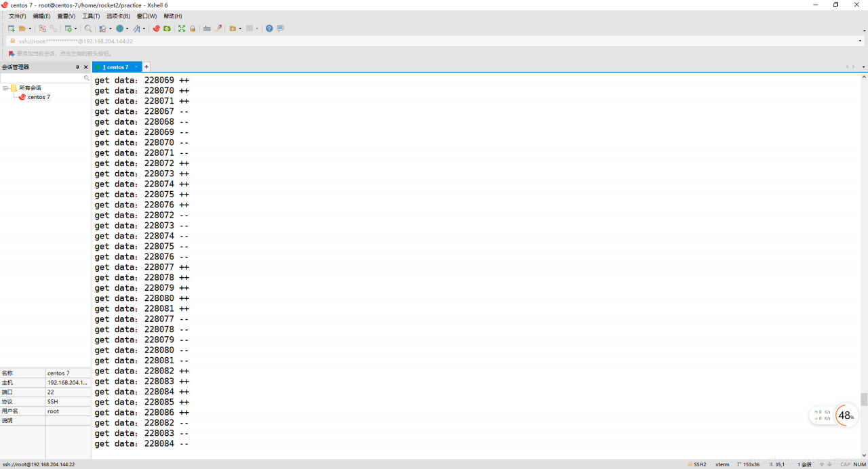
Task: Pin the 会话管理器 panel
Action: pyautogui.click(x=77, y=67)
